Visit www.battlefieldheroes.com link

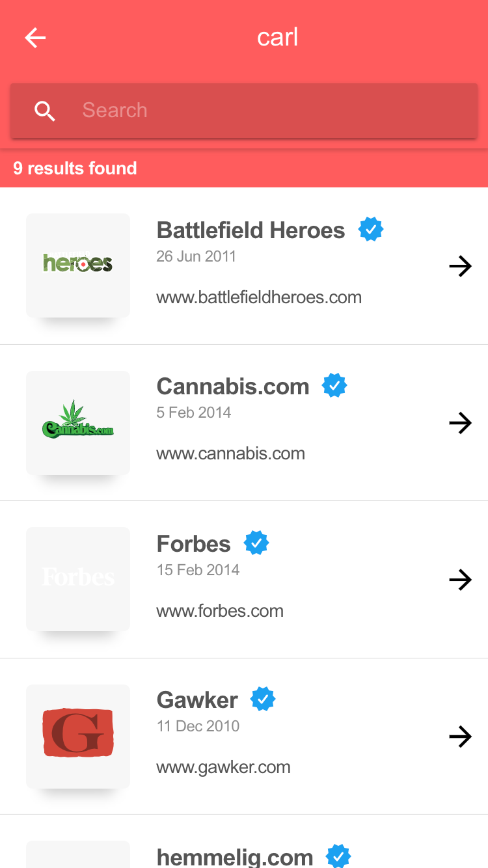259,298
